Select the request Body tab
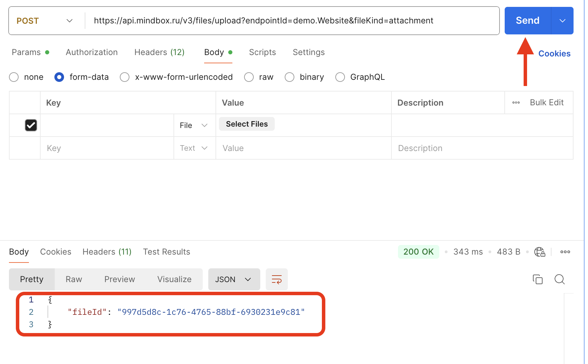Image resolution: width=588 pixels, height=364 pixels. point(218,52)
